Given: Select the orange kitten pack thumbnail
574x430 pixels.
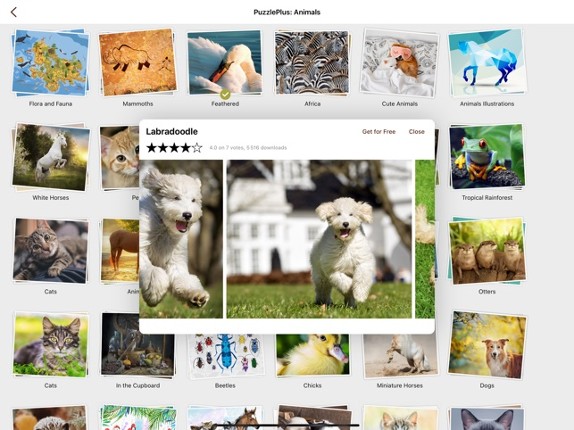Looking at the screenshot, I should pyautogui.click(x=119, y=157).
